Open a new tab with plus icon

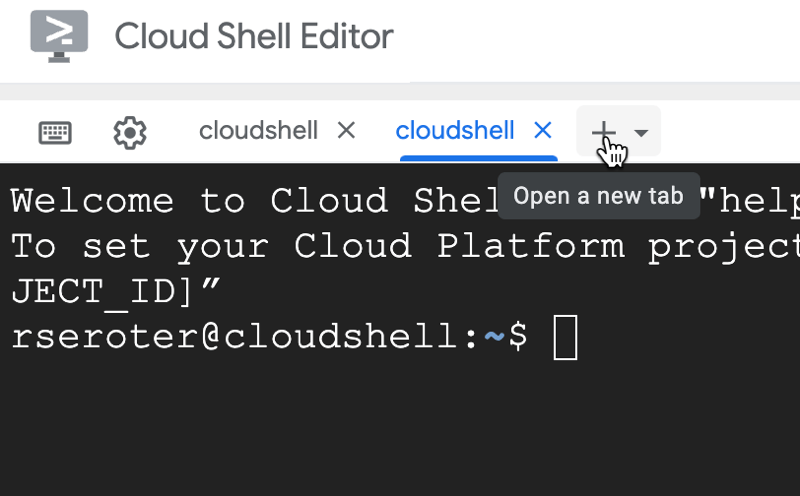[602, 131]
